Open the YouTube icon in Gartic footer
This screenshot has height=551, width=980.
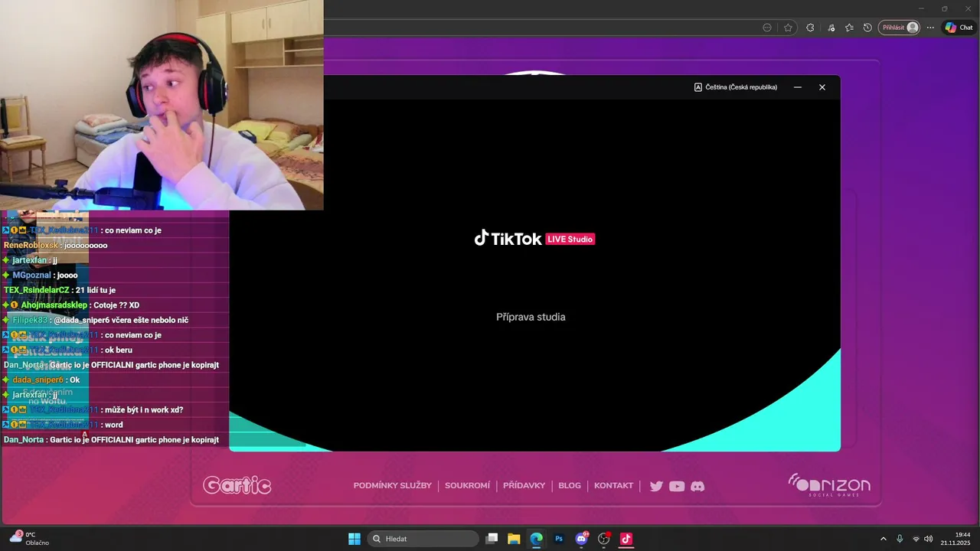[x=677, y=486]
